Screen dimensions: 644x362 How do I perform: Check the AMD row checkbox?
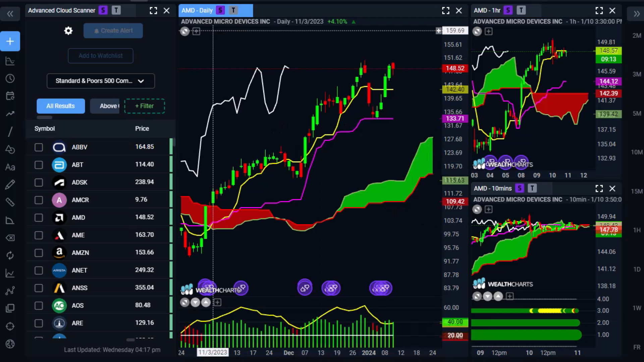tap(39, 218)
